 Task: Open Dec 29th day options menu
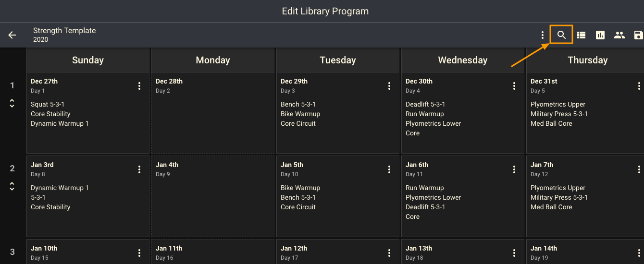pos(389,86)
